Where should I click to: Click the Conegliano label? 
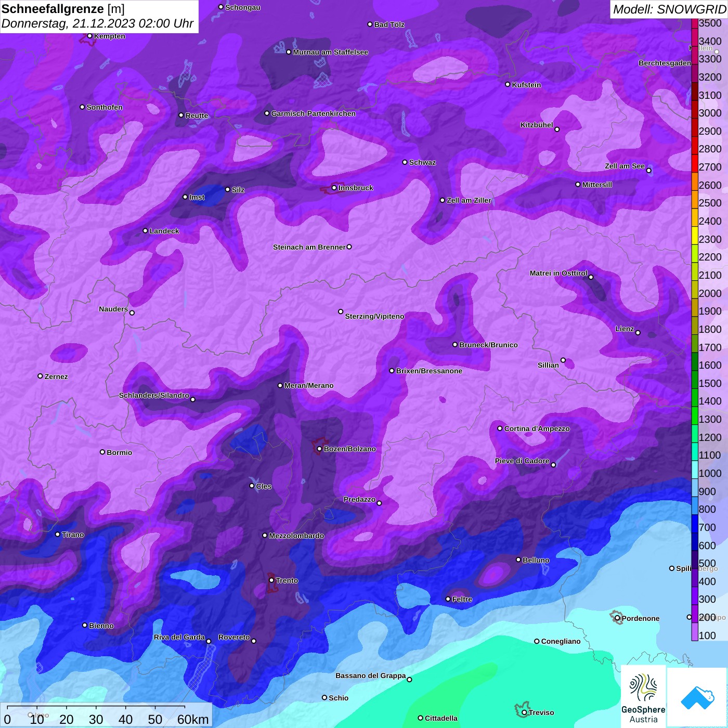561,641
